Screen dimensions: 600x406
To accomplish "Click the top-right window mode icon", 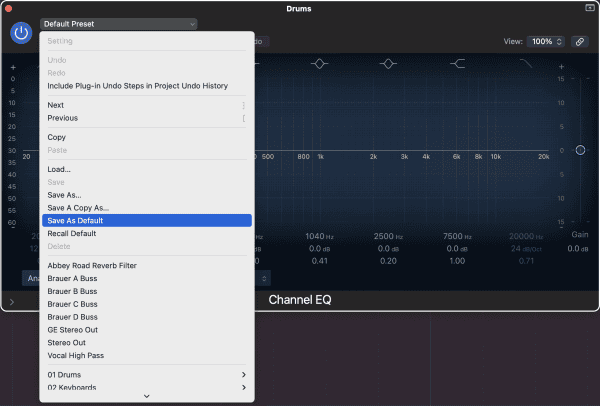I will click(590, 8).
